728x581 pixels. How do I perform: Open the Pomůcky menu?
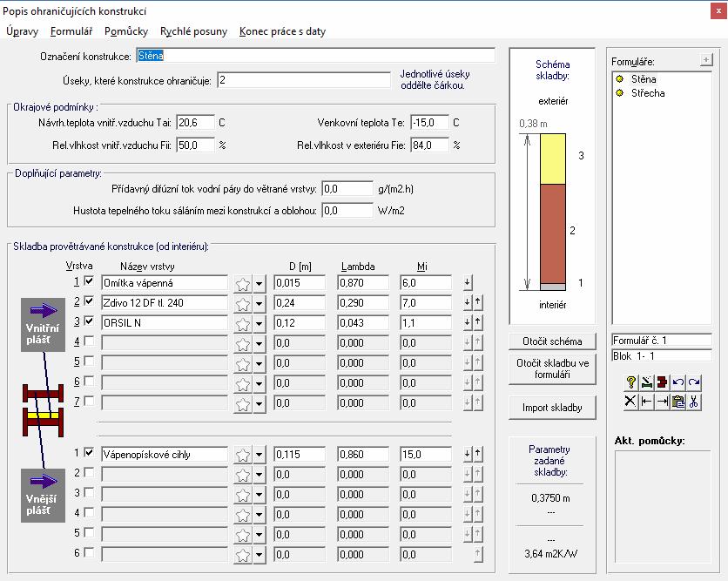click(126, 31)
